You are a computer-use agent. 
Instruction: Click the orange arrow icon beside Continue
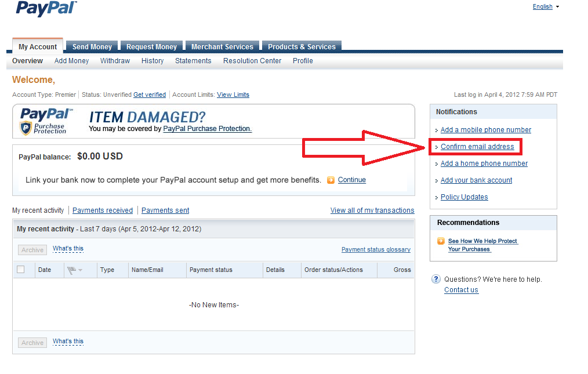click(x=331, y=180)
